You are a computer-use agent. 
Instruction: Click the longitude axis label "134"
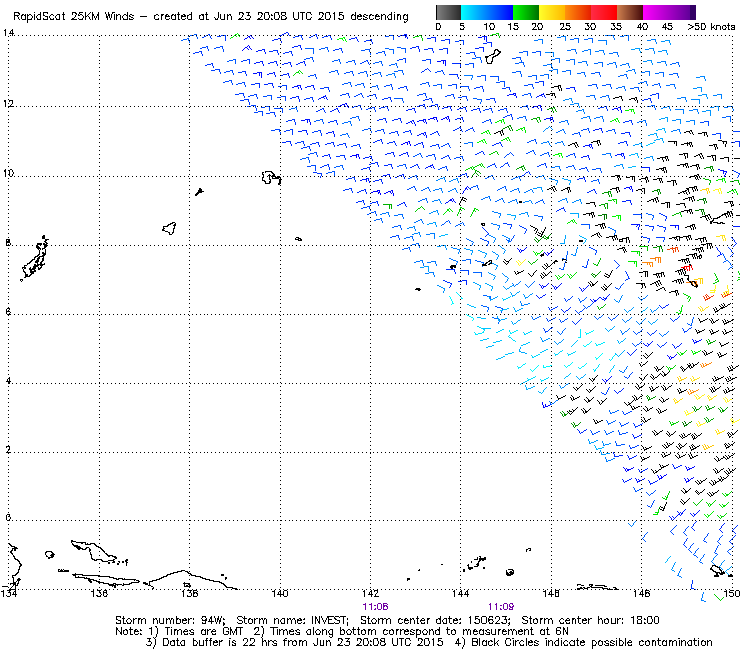point(9,593)
